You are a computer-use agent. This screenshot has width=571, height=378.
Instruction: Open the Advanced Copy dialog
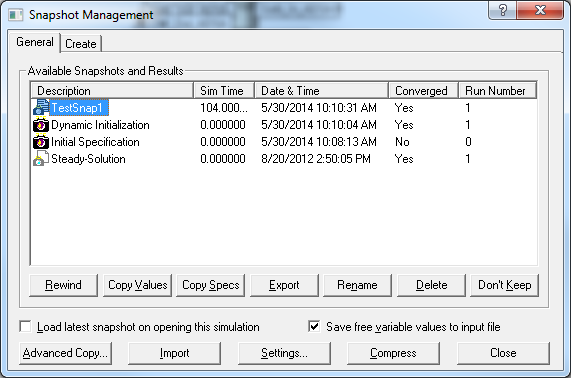tap(65, 353)
